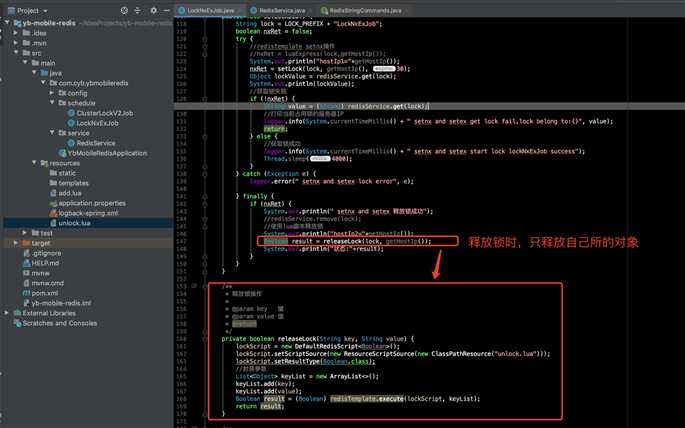Expand the .idea folder
Screen dimensions: 685x428
(x=16, y=33)
